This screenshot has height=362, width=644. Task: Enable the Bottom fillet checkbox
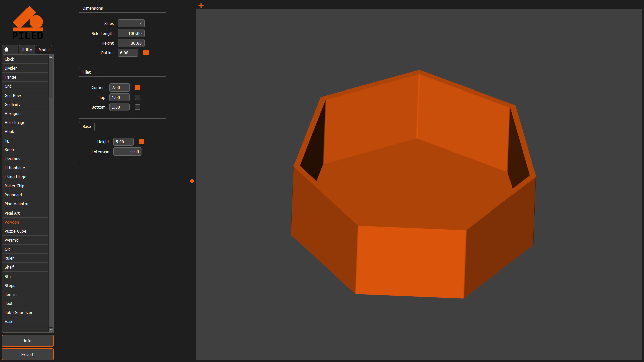[137, 107]
